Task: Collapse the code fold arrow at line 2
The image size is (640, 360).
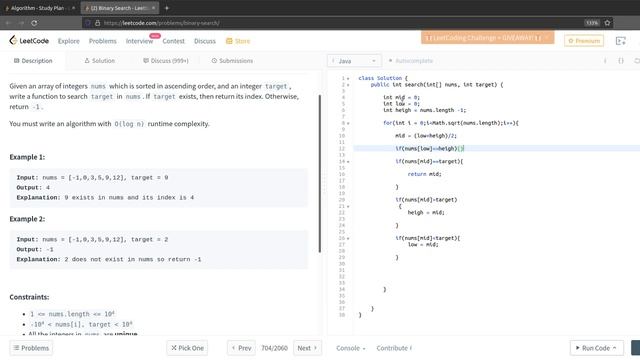Action: click(x=348, y=85)
